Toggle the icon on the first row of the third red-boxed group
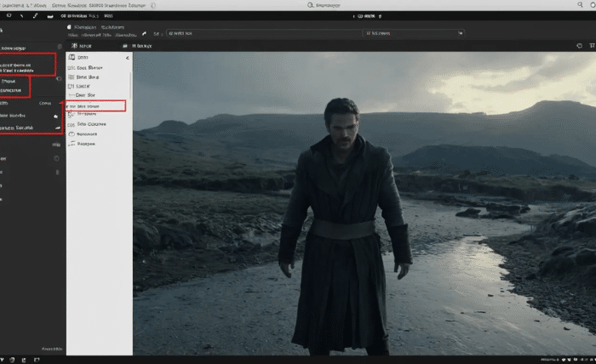Screen dimensions: 596x364 (x=56, y=115)
